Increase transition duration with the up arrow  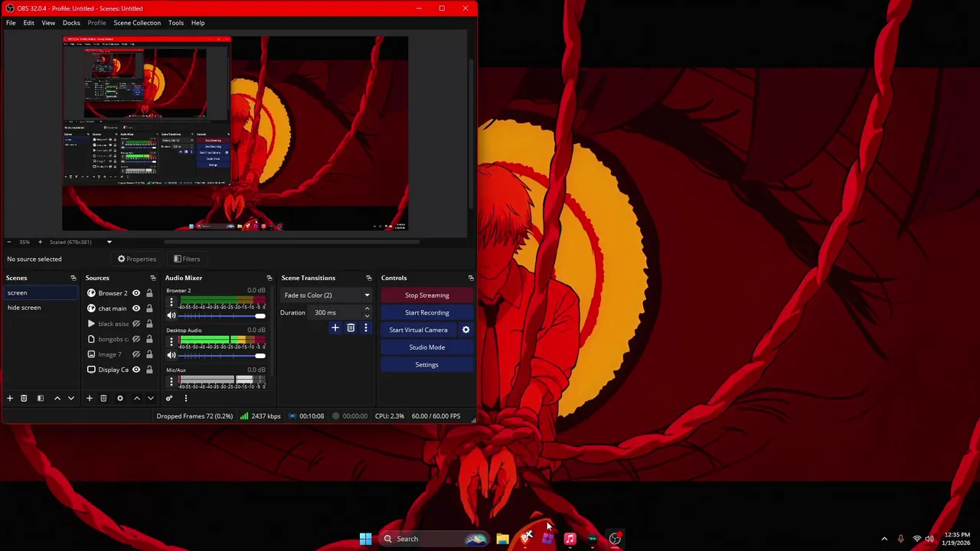367,309
